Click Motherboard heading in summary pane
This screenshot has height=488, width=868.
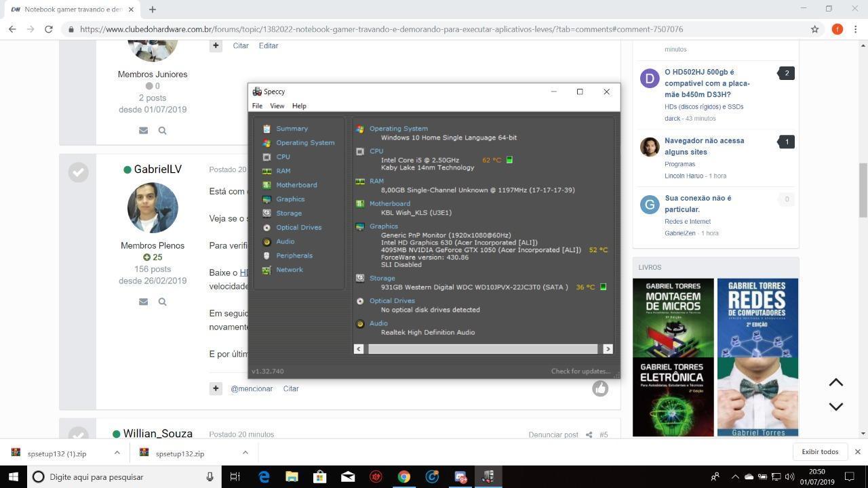390,203
